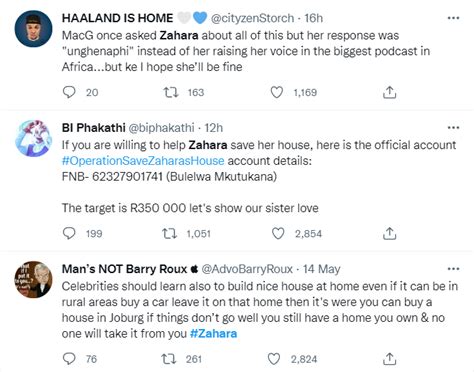Image resolution: width=474 pixels, height=372 pixels.
Task: View BI Phakathi's profile picture
Action: [x=33, y=138]
